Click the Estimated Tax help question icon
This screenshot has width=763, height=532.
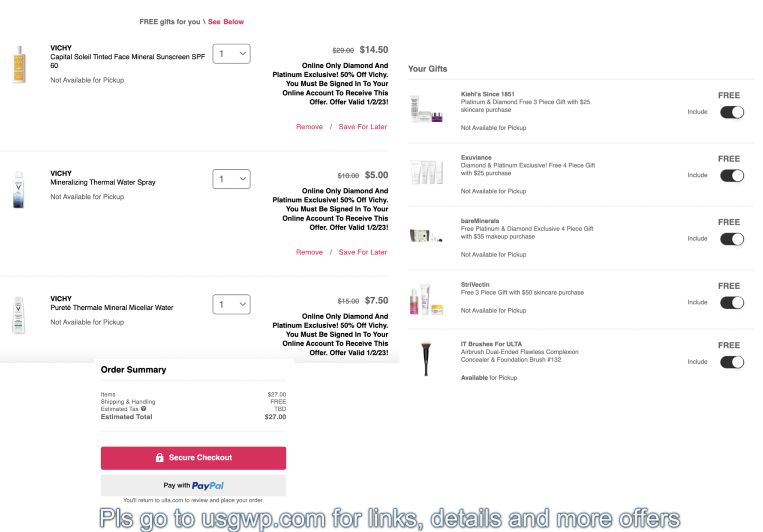[x=144, y=409]
